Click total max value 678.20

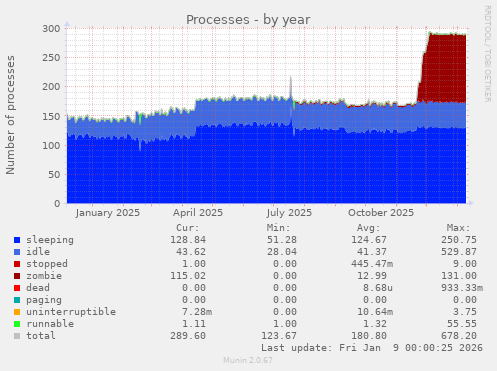(459, 336)
